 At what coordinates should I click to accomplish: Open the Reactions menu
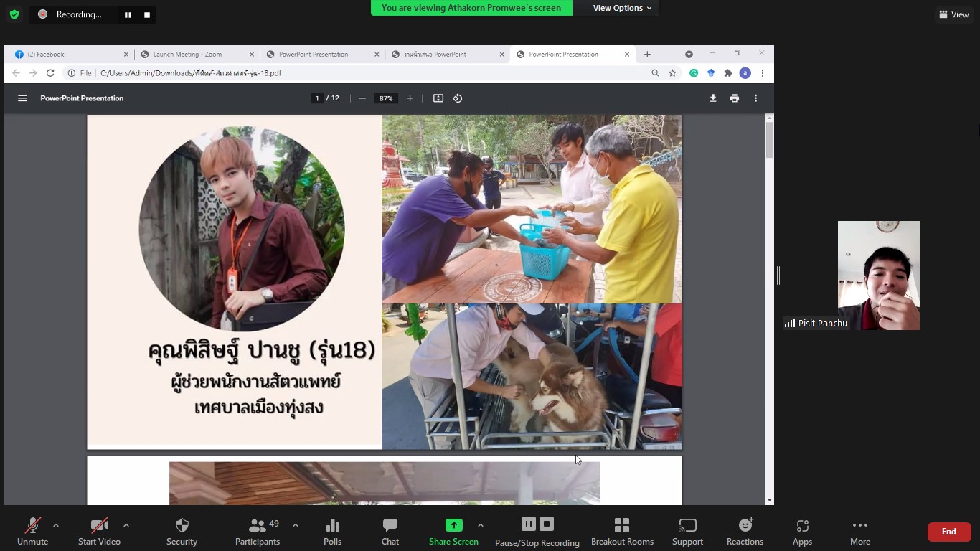(x=745, y=532)
